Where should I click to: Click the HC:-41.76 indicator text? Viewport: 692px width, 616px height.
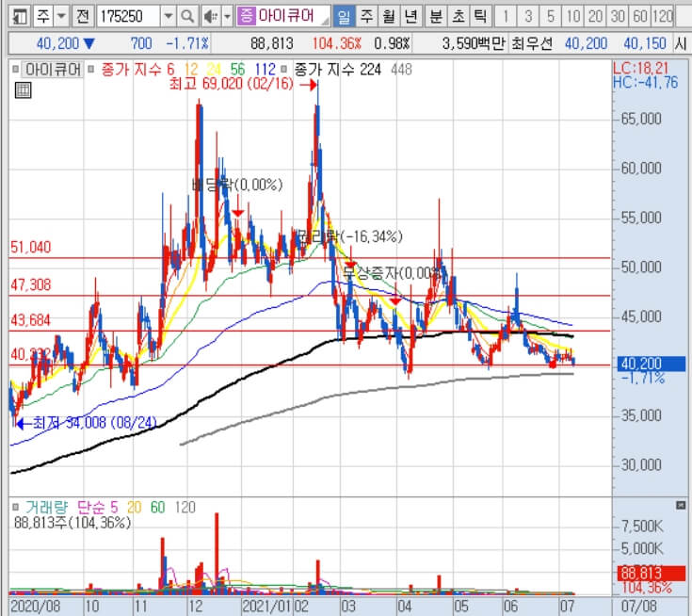click(x=645, y=83)
